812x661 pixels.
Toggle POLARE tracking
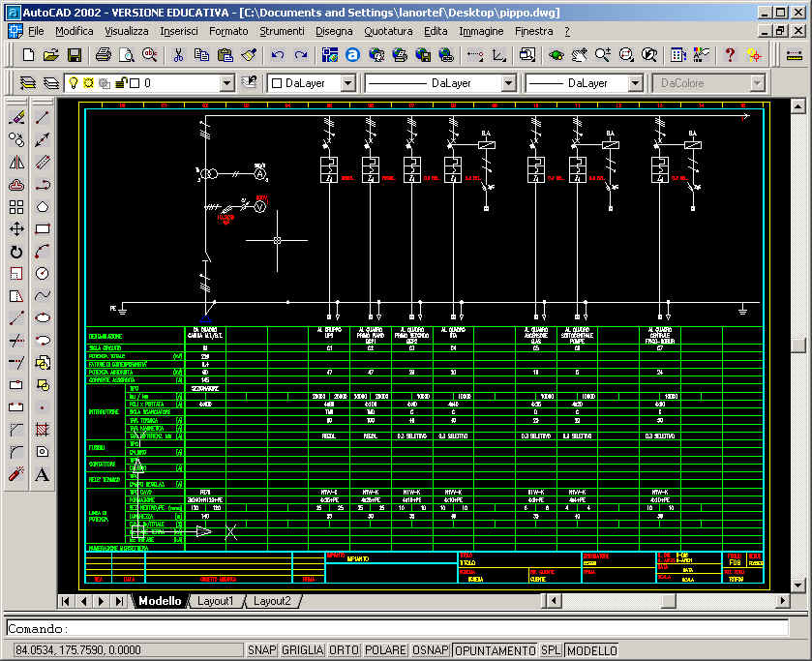[x=385, y=650]
